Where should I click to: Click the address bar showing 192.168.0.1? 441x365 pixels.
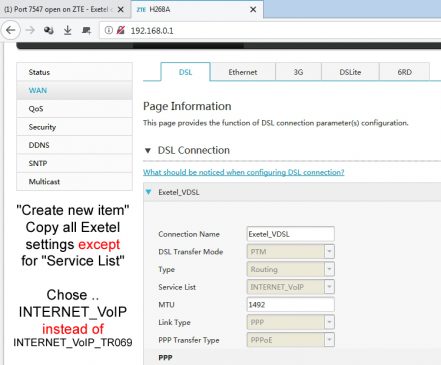[x=270, y=31]
